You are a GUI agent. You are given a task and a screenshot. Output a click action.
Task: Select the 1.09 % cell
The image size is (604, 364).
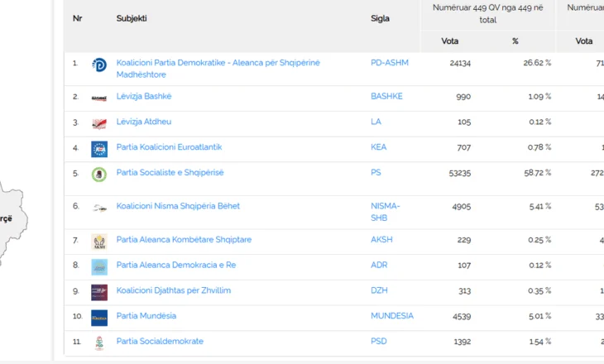click(x=539, y=96)
